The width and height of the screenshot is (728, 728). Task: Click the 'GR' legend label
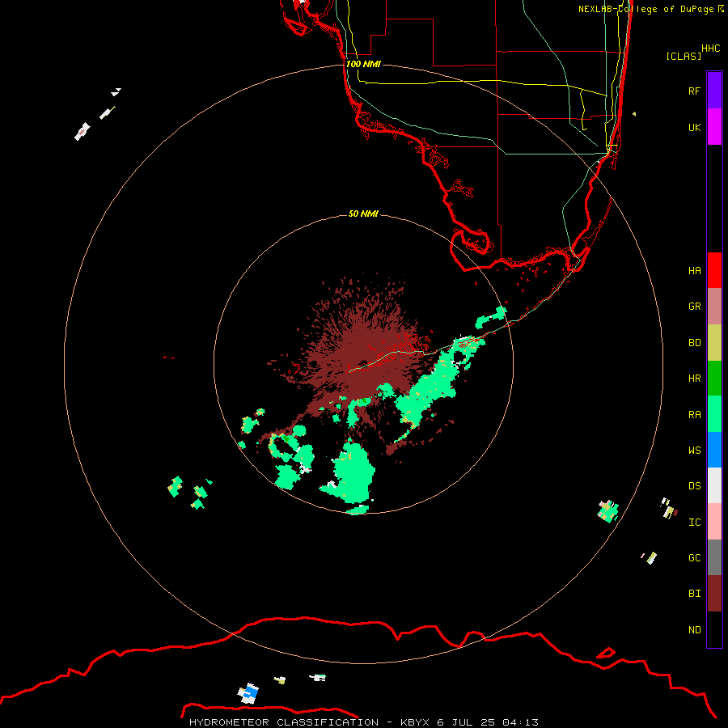694,307
